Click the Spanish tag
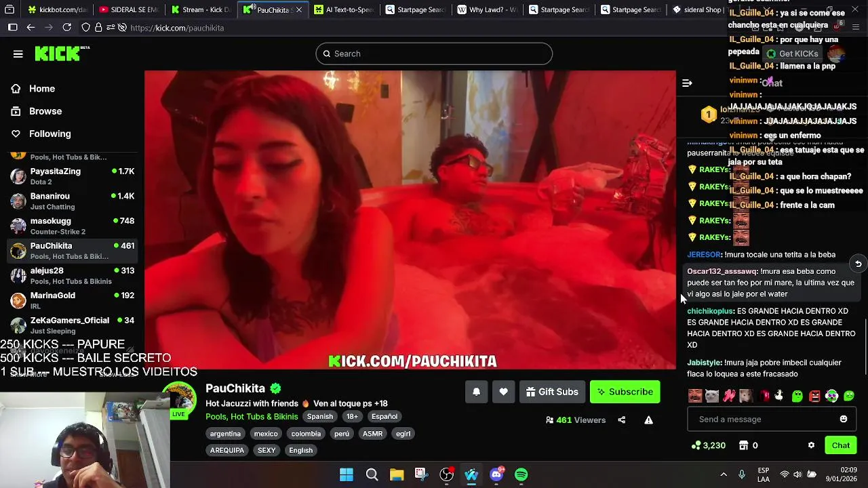The width and height of the screenshot is (868, 488). (x=320, y=417)
